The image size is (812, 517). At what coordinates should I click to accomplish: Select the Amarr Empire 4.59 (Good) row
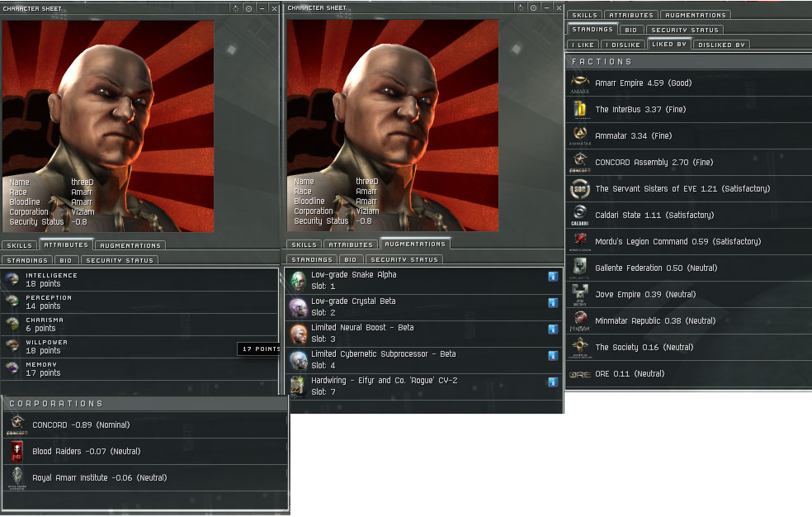(689, 83)
